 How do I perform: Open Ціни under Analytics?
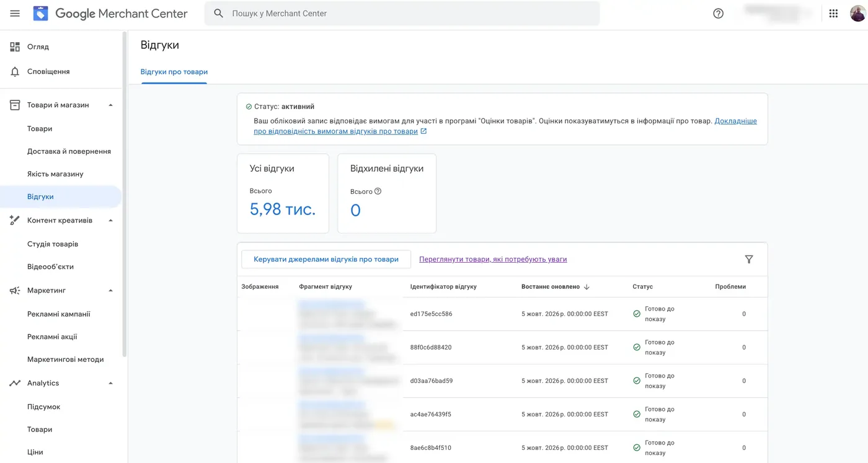tap(35, 452)
